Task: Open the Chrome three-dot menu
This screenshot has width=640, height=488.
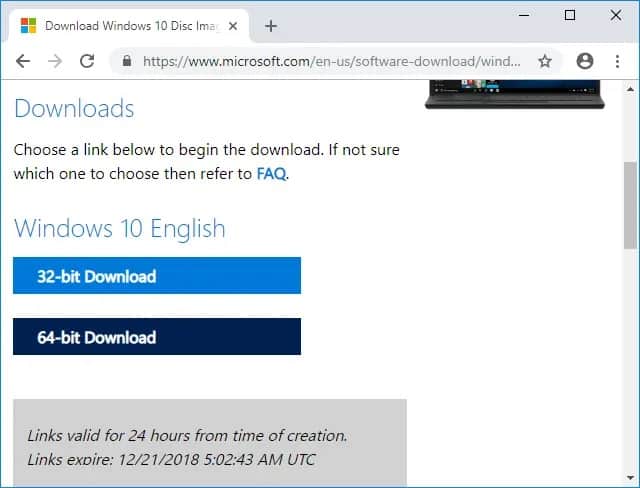Action: tap(617, 61)
